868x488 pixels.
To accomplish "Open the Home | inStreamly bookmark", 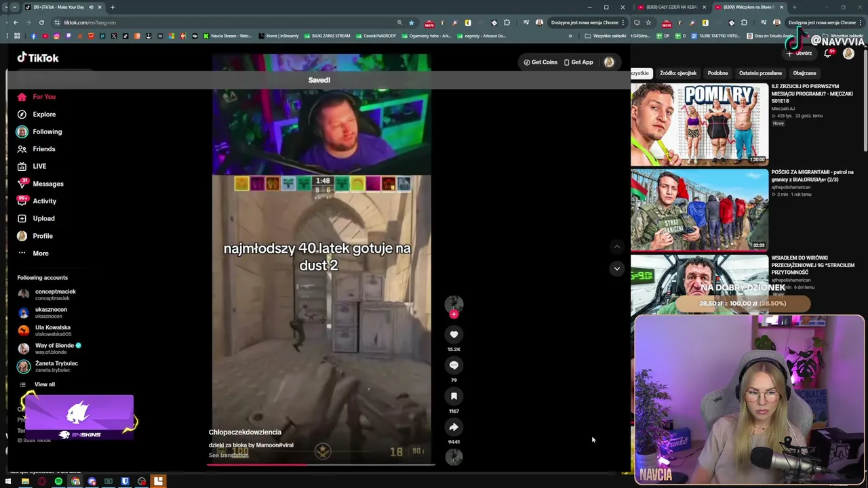I will pyautogui.click(x=279, y=36).
